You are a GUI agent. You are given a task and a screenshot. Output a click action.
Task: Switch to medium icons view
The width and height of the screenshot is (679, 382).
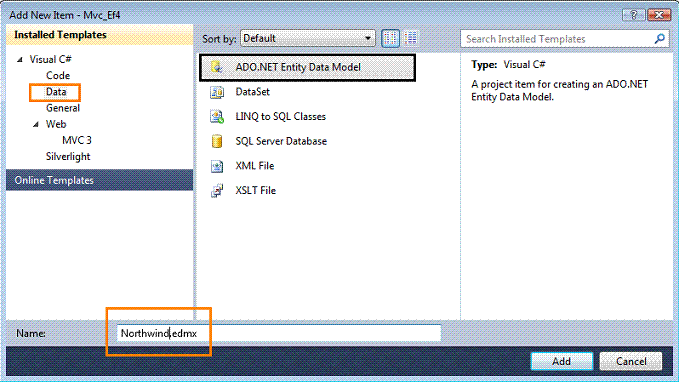pyautogui.click(x=390, y=39)
